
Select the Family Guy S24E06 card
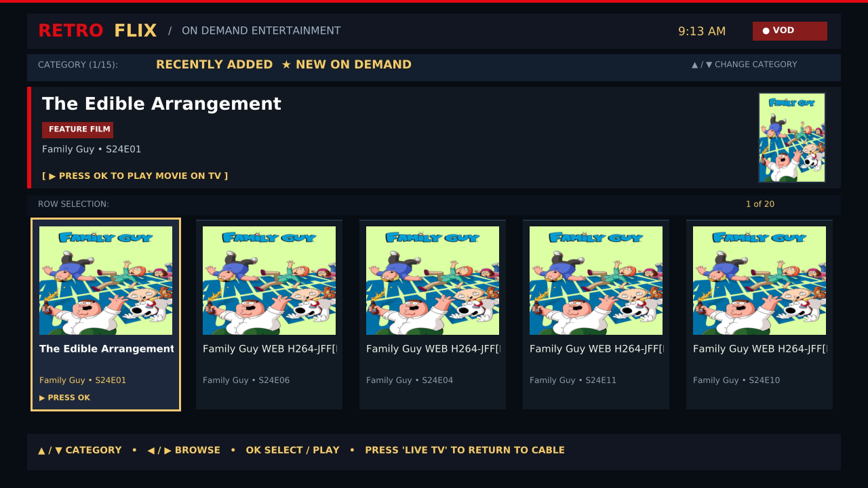pyautogui.click(x=269, y=314)
